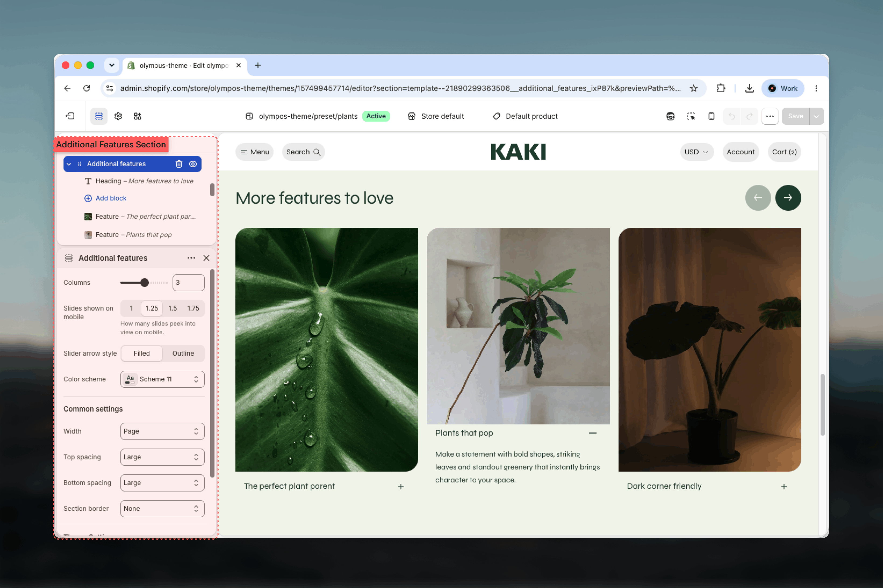This screenshot has width=883, height=588.
Task: Open the Default product template picker
Action: [525, 116]
